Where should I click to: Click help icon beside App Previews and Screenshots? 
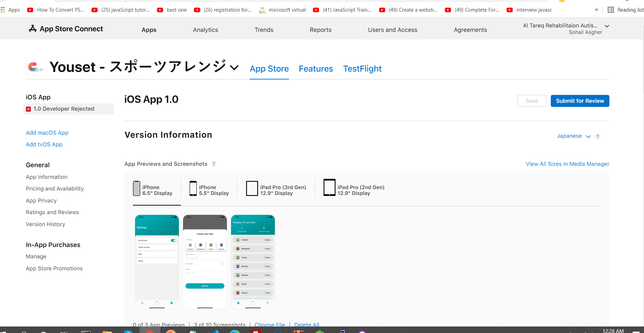tap(214, 164)
